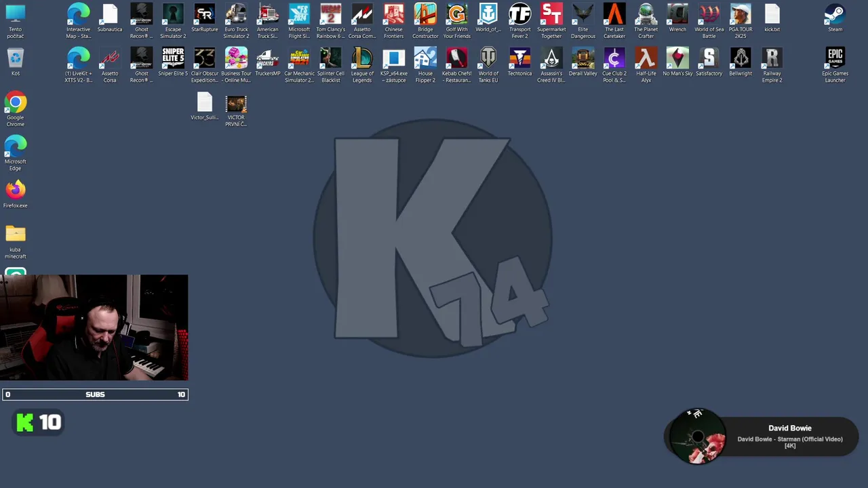Open the KSP_x64.exe zástupce shortcut
Image resolution: width=868 pixels, height=488 pixels.
393,65
